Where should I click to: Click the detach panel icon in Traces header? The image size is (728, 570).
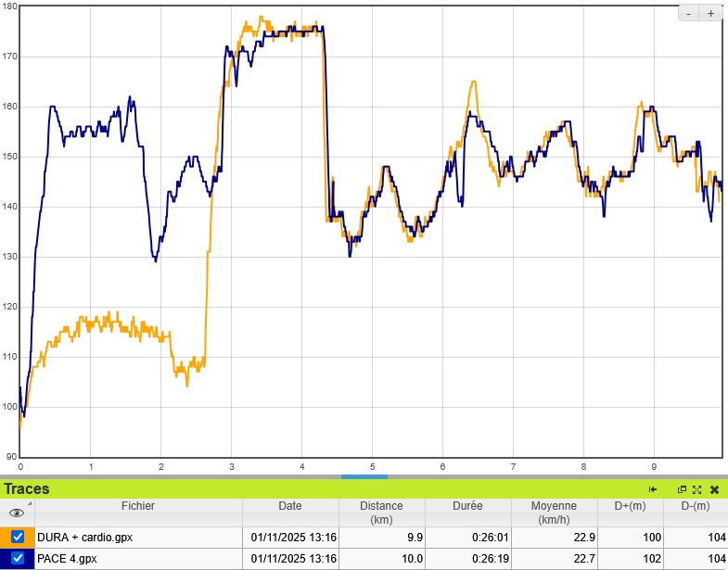click(683, 489)
